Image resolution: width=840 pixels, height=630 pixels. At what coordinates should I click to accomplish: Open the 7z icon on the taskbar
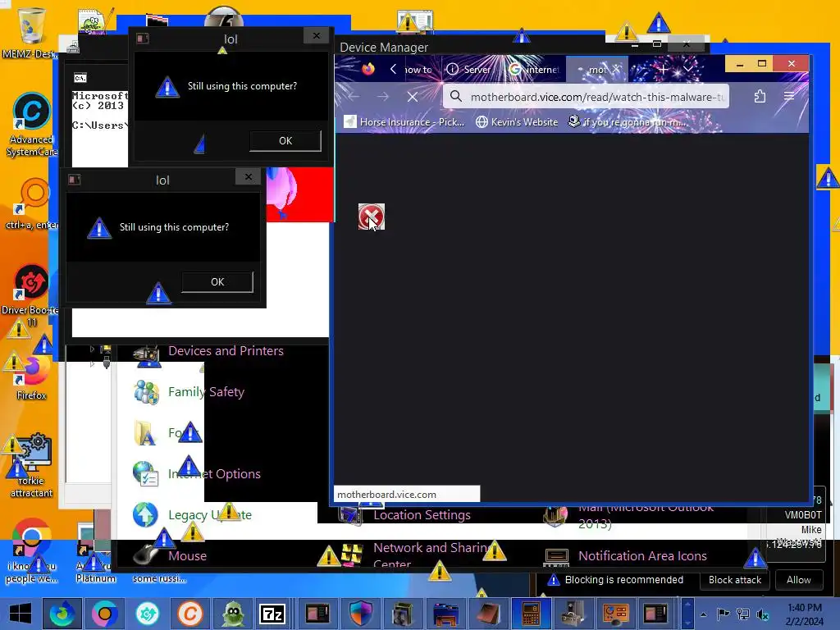[272, 614]
